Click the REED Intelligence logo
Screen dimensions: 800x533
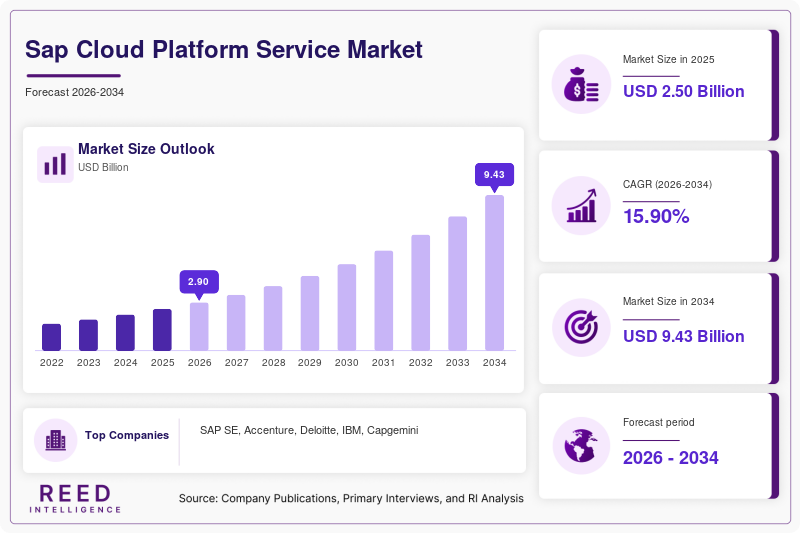(x=75, y=499)
